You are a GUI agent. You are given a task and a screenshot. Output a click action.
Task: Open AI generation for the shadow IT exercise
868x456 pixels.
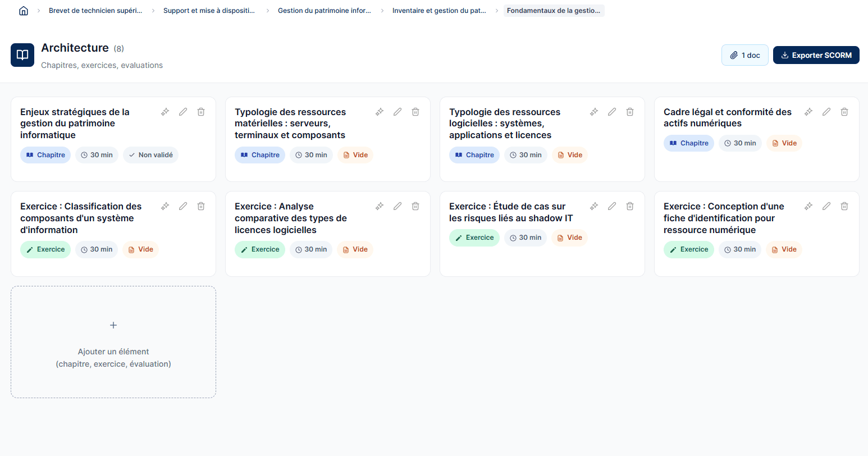click(x=594, y=206)
